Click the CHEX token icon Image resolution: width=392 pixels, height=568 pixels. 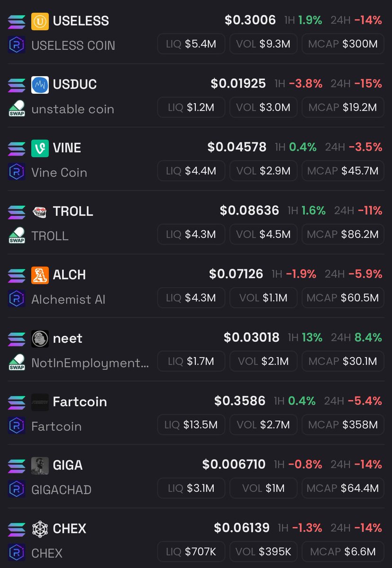pos(40,529)
